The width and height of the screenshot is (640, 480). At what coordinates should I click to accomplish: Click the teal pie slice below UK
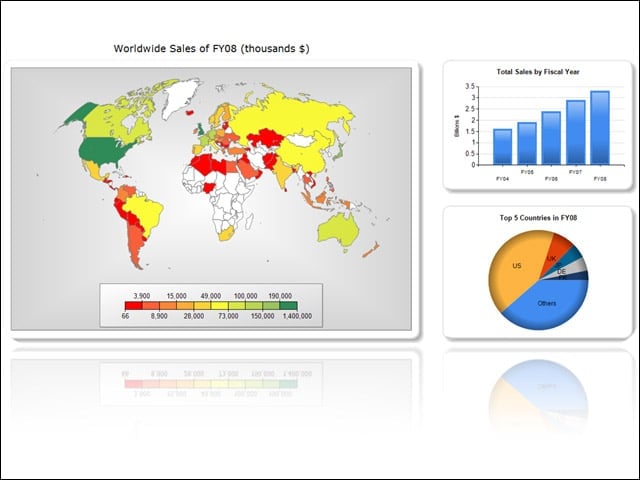click(573, 256)
